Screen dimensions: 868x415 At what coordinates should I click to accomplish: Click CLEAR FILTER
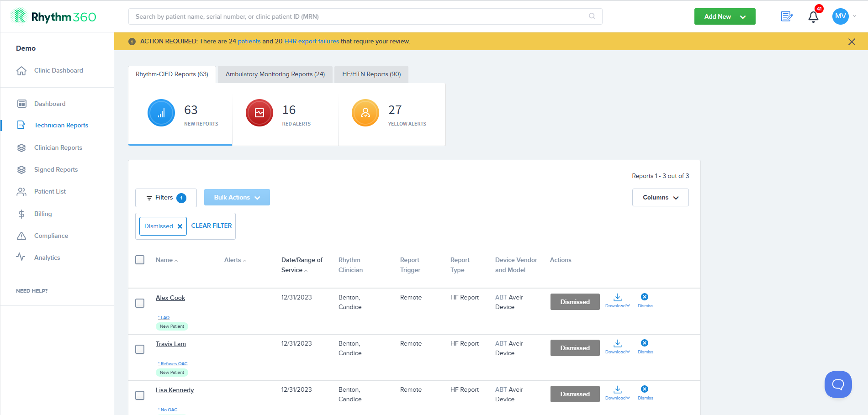pyautogui.click(x=212, y=226)
